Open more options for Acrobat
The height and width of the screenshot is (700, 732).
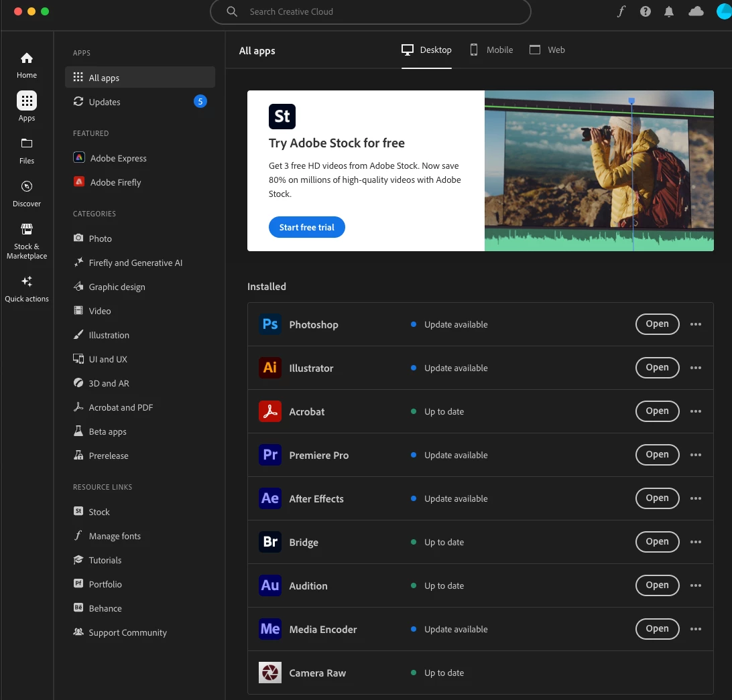click(x=696, y=411)
